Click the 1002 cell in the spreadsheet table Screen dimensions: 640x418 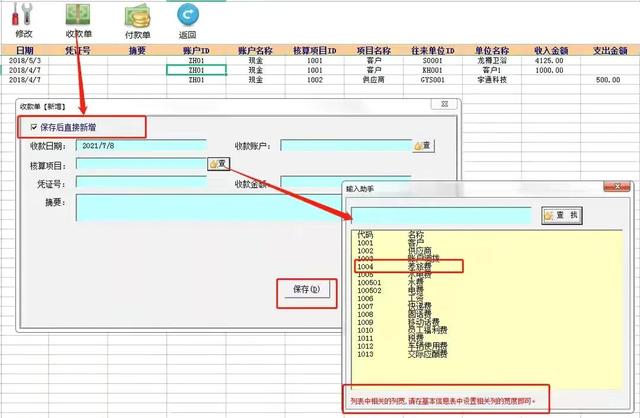click(x=315, y=80)
